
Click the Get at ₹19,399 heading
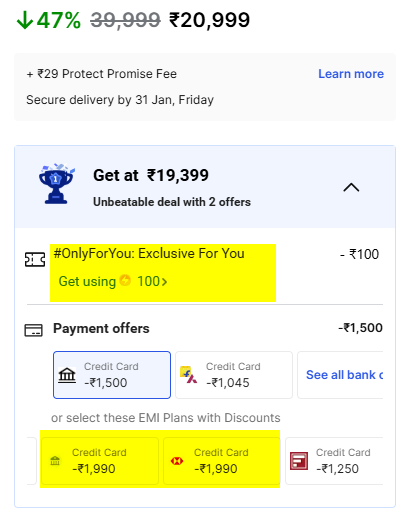(151, 175)
